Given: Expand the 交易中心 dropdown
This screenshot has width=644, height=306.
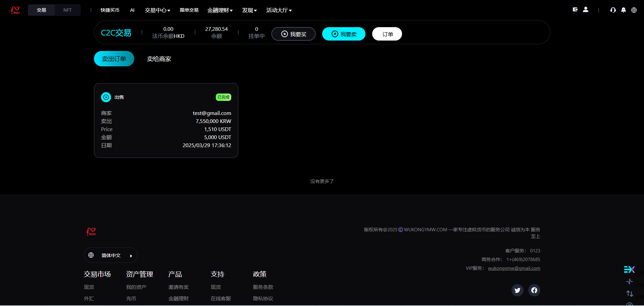Looking at the screenshot, I should (x=157, y=10).
